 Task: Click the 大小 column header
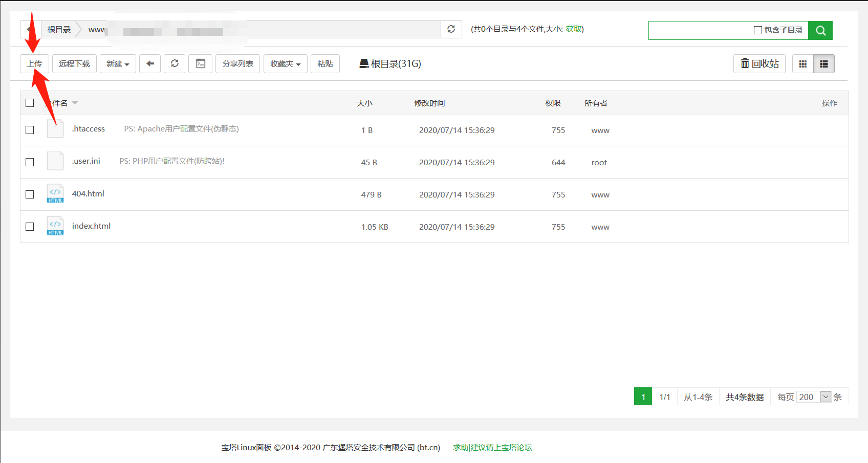pyautogui.click(x=364, y=103)
